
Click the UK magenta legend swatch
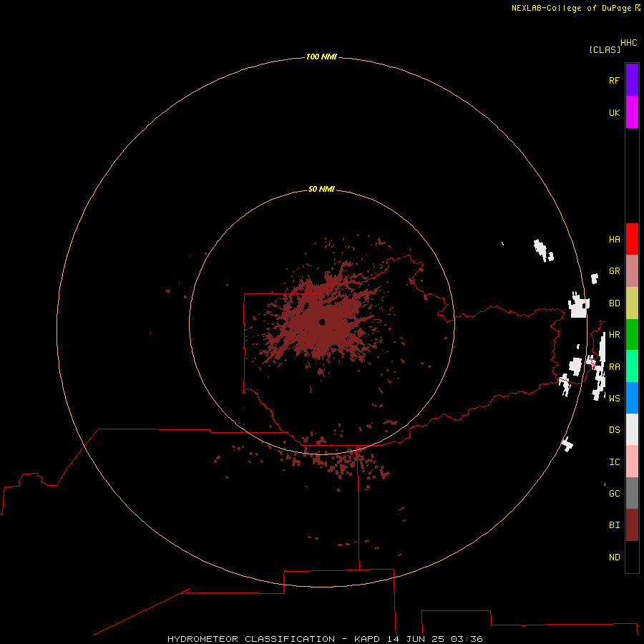[632, 112]
